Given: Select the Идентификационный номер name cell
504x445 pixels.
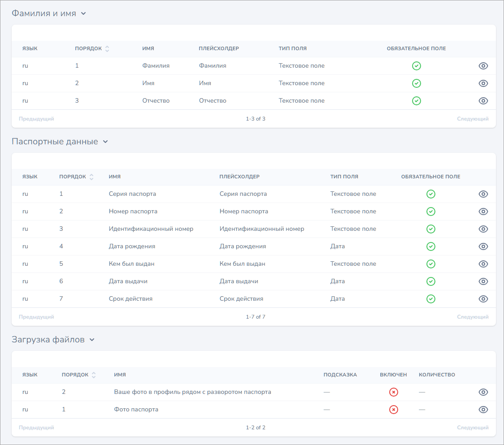Looking at the screenshot, I should [x=151, y=229].
